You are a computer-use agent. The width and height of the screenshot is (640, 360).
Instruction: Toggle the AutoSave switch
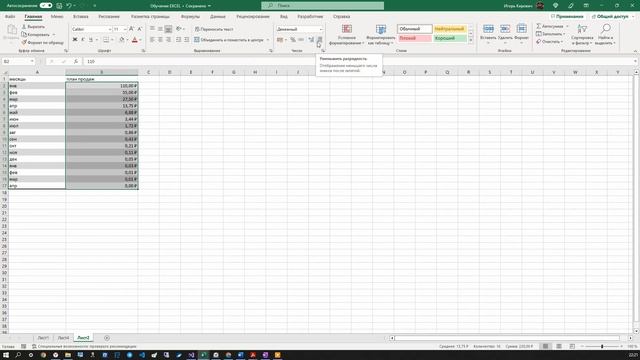(x=46, y=6)
